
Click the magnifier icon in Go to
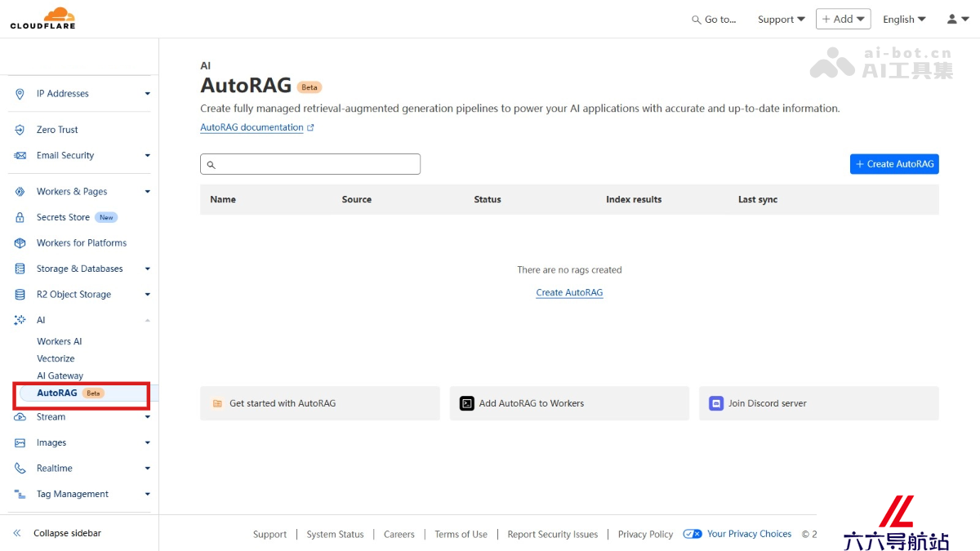pos(696,20)
